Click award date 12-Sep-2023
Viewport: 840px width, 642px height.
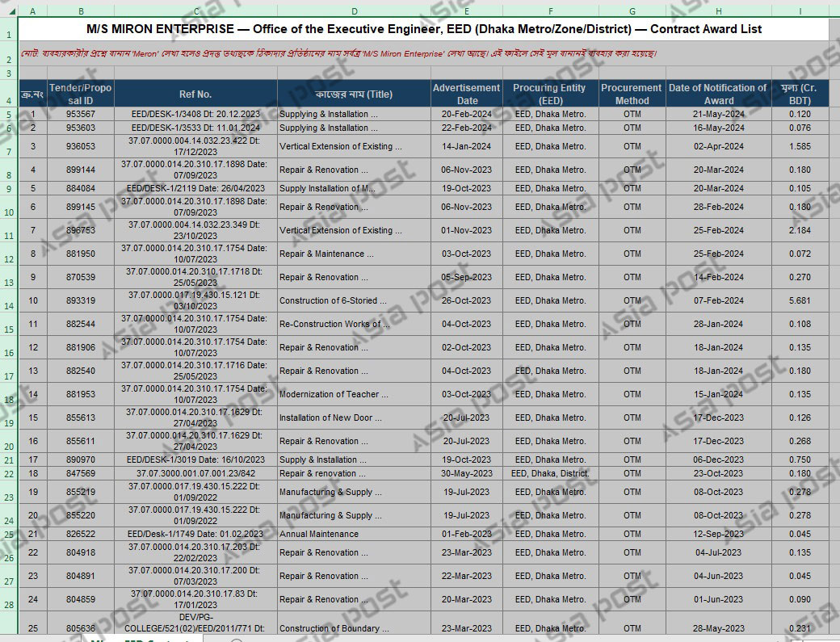tap(718, 534)
